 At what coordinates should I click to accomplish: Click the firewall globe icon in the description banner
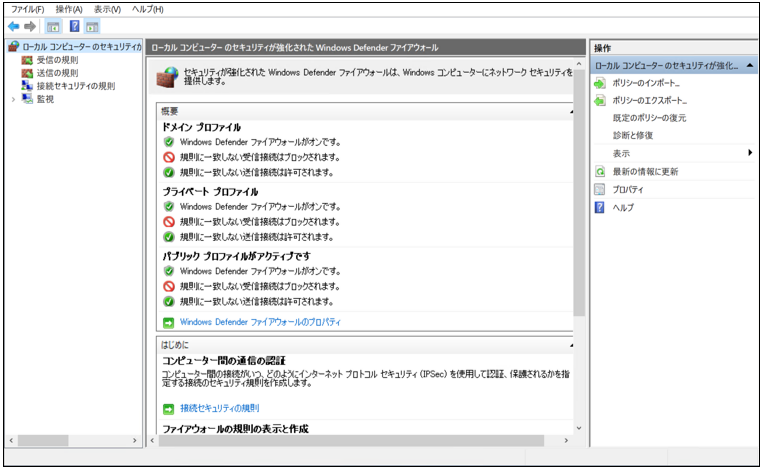[x=168, y=77]
